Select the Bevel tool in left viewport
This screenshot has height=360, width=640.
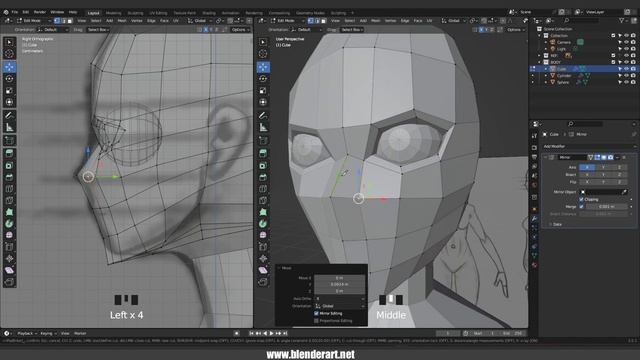[9, 177]
